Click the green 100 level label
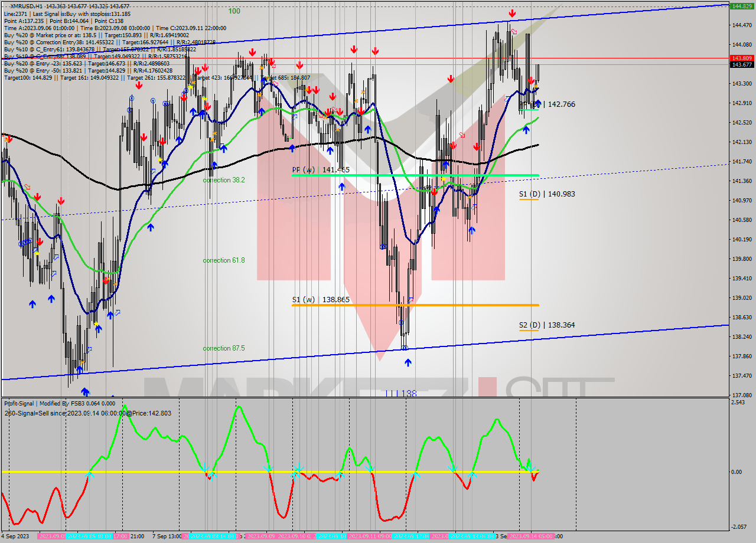Viewport: 756px width, 543px height. coord(234,11)
